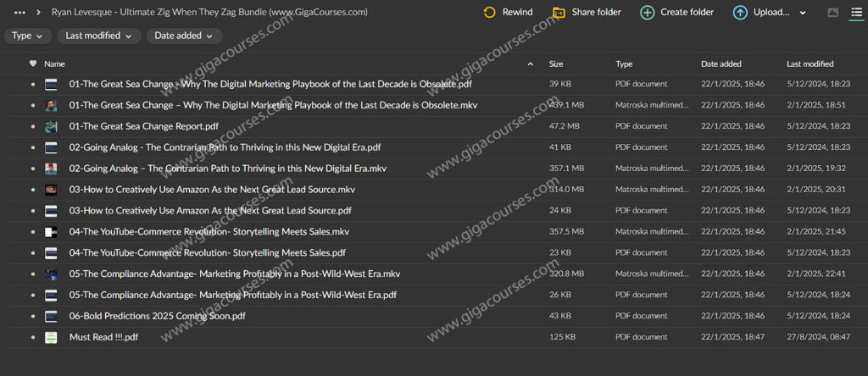This screenshot has height=376, width=868.
Task: Sort by the Date added column header
Action: coord(721,64)
